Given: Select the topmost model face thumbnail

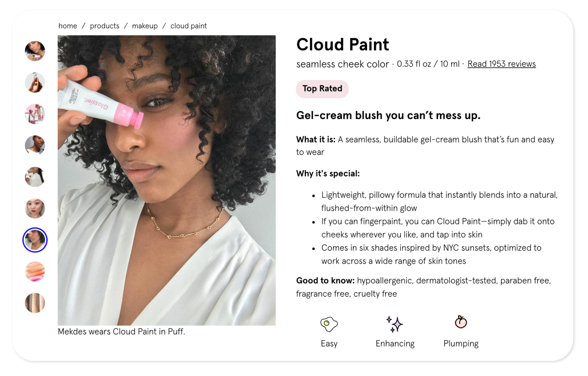Looking at the screenshot, I should click(x=35, y=51).
